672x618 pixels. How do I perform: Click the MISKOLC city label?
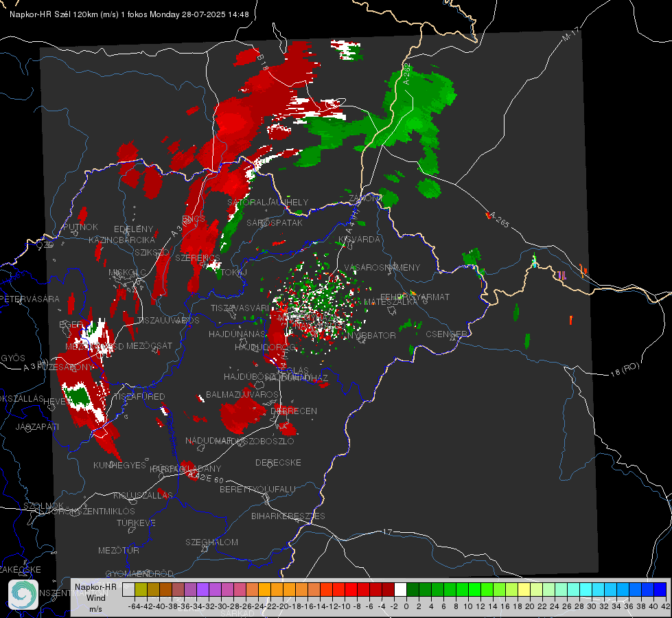pyautogui.click(x=127, y=273)
